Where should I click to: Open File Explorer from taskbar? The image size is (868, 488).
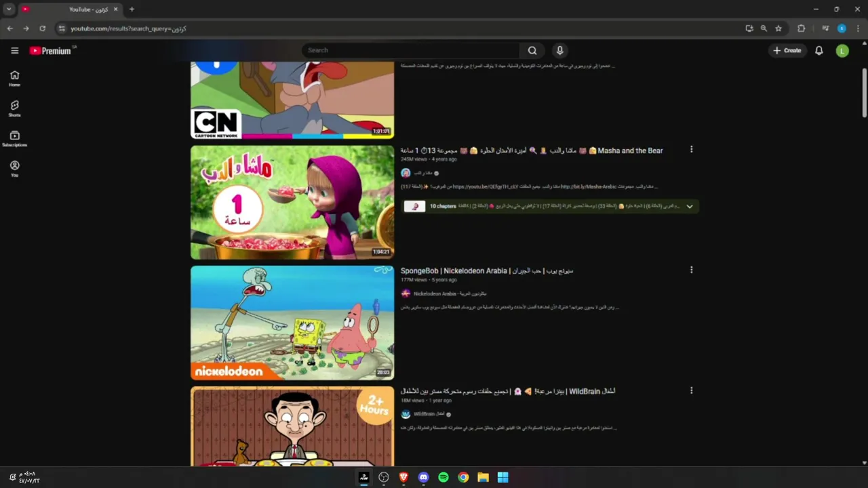pos(483,477)
